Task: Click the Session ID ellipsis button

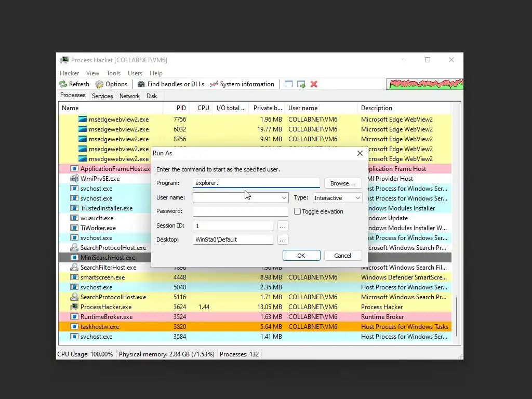Action: pyautogui.click(x=283, y=226)
